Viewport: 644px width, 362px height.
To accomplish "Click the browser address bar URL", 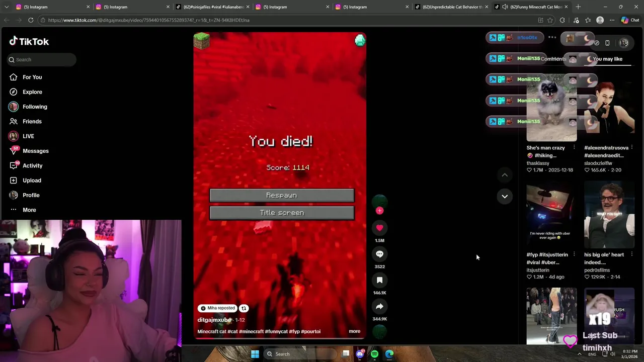I will pyautogui.click(x=149, y=20).
